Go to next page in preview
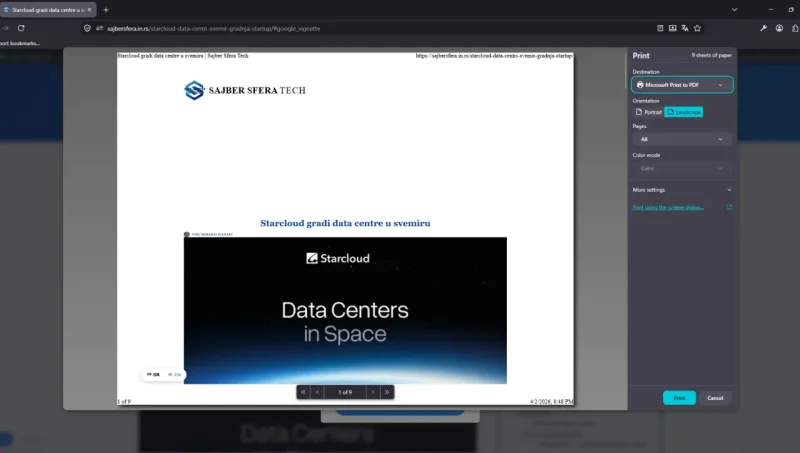Screen dimensions: 800x453 pos(373,392)
